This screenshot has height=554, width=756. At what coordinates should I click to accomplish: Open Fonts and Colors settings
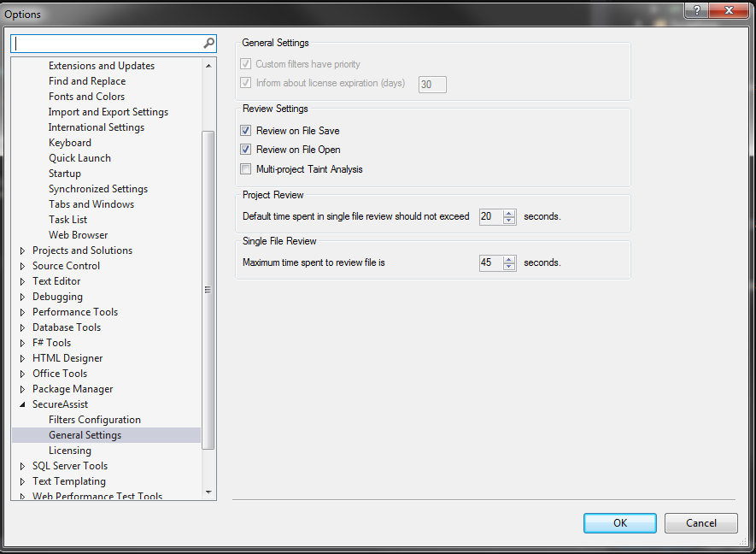[87, 97]
